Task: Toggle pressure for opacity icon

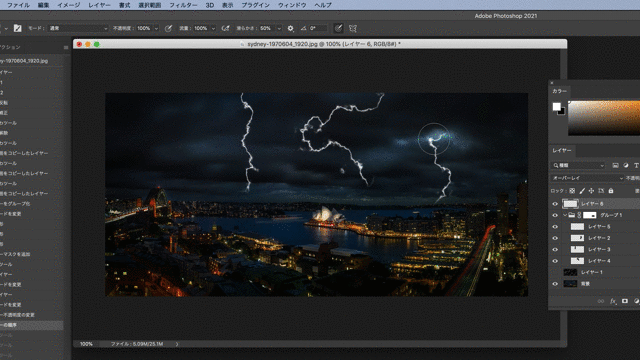Action: click(168, 28)
